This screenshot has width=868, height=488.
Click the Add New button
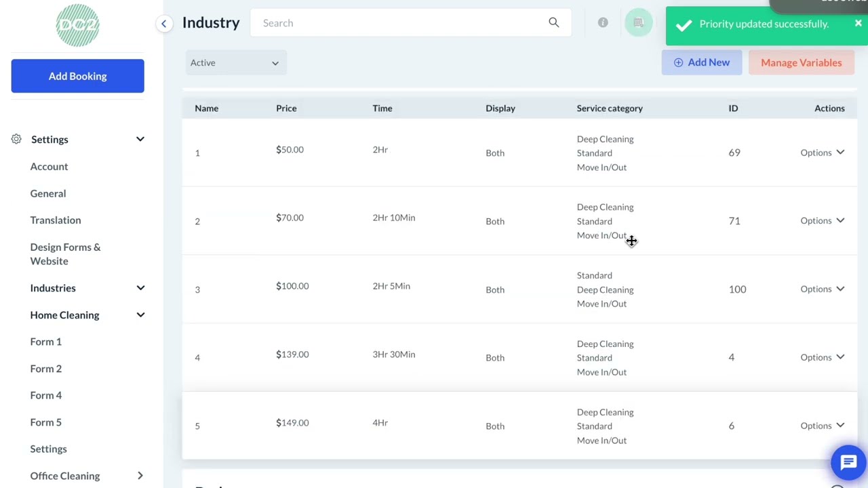[702, 62]
